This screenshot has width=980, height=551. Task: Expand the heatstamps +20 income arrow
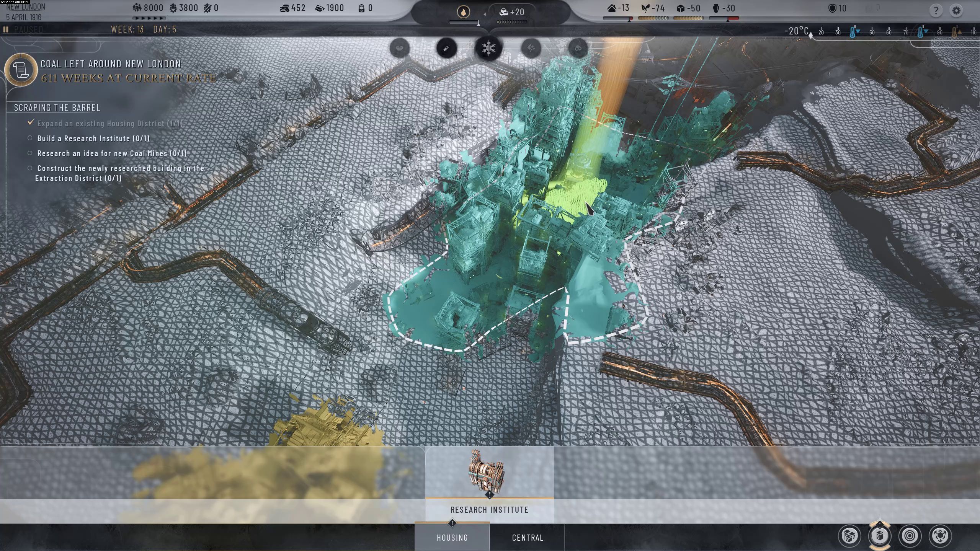(x=485, y=14)
